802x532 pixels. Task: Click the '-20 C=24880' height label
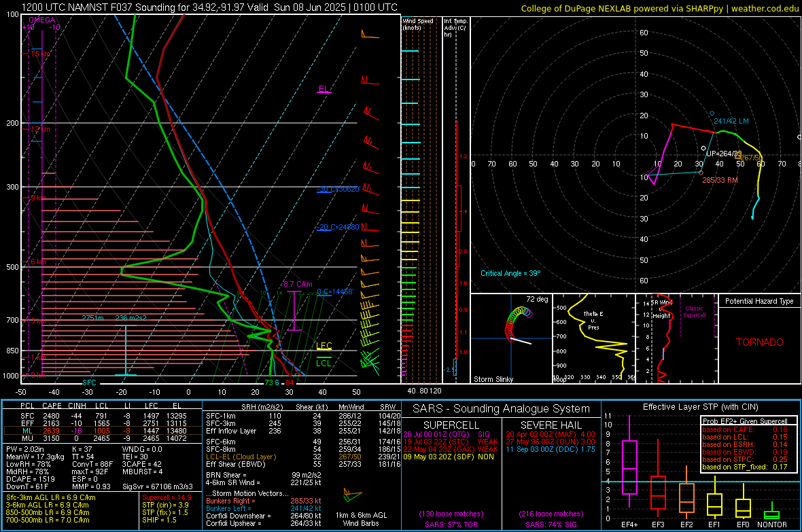coord(338,227)
